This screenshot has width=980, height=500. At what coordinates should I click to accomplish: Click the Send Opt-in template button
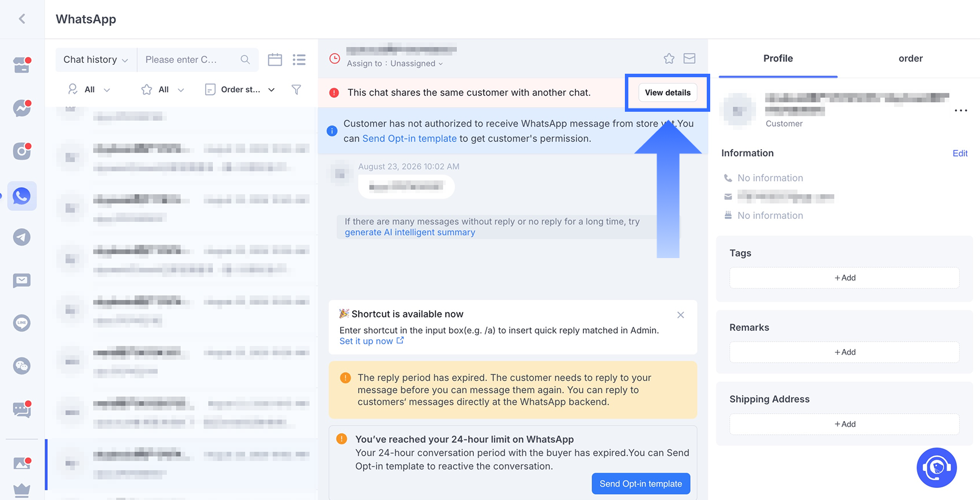pyautogui.click(x=641, y=484)
